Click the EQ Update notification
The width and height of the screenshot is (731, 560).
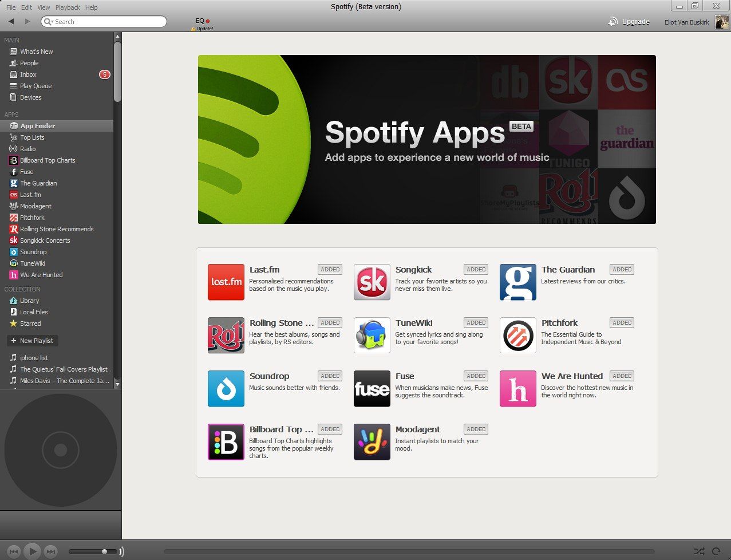(x=202, y=24)
